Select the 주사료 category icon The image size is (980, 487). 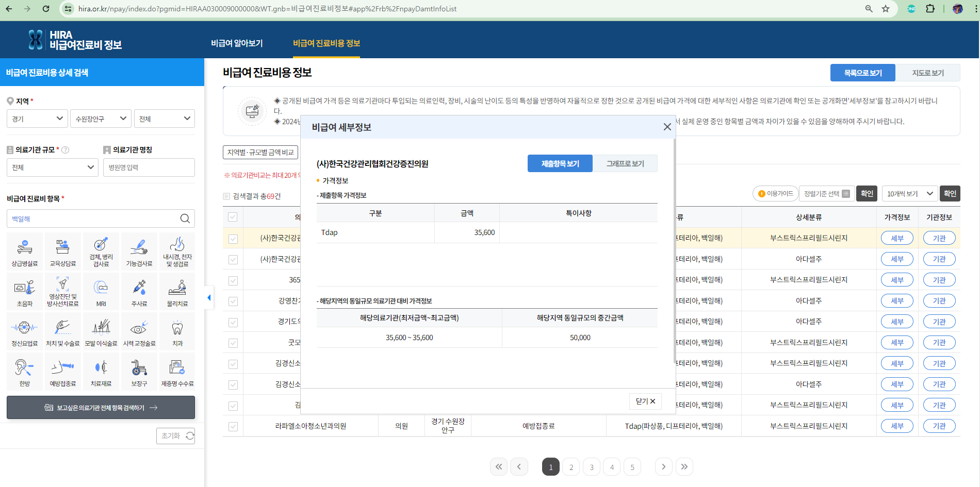139,292
